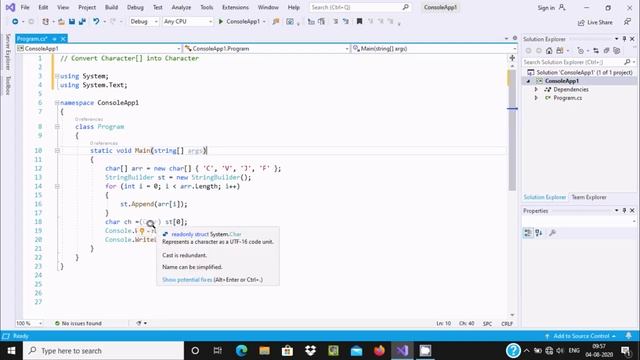
Task: Click Sync with Active Document icon
Action: (x=596, y=51)
